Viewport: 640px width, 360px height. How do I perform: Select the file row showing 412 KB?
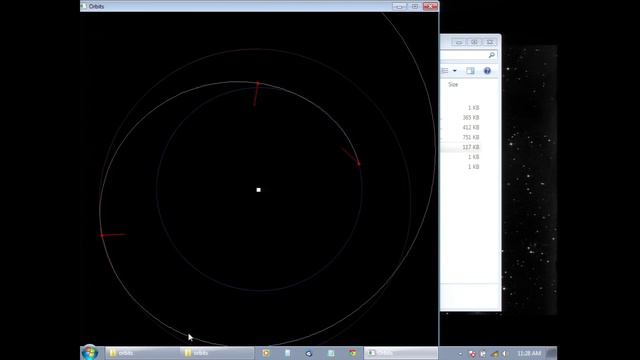470,127
